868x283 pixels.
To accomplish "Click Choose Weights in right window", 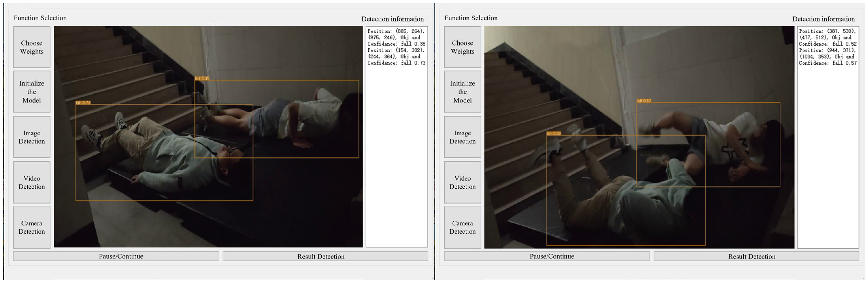I will (x=462, y=47).
